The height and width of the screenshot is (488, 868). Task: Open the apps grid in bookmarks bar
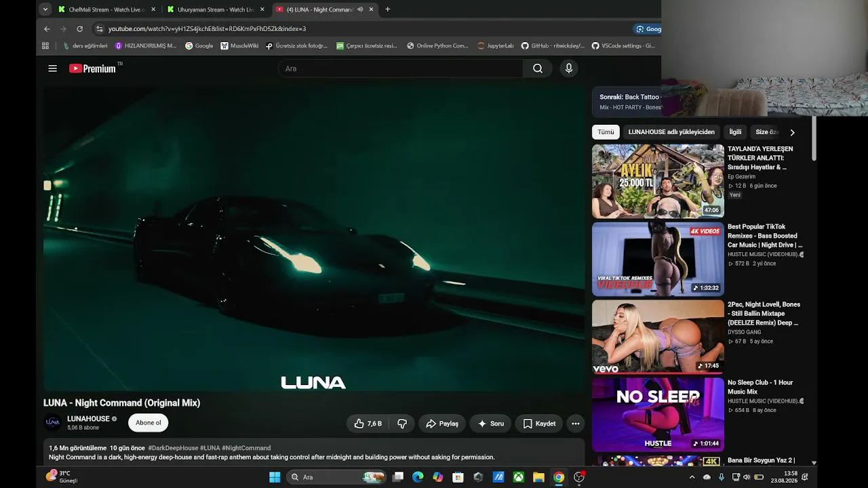pyautogui.click(x=45, y=46)
